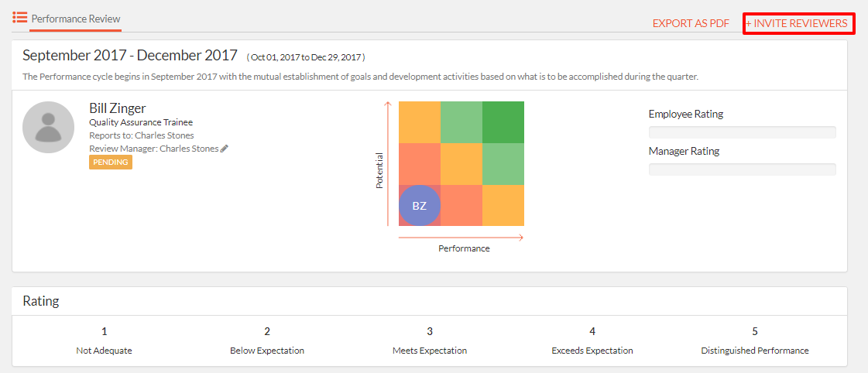Screen dimensions: 868x373
Task: Select the light green top-middle grid cell
Action: (461, 122)
